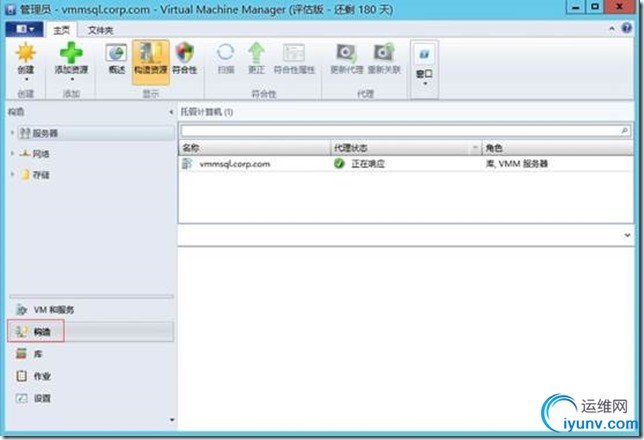Image resolution: width=644 pixels, height=440 pixels.
Task: Open the VMs and Services (VM 和服务) workspace
Action: pos(90,310)
